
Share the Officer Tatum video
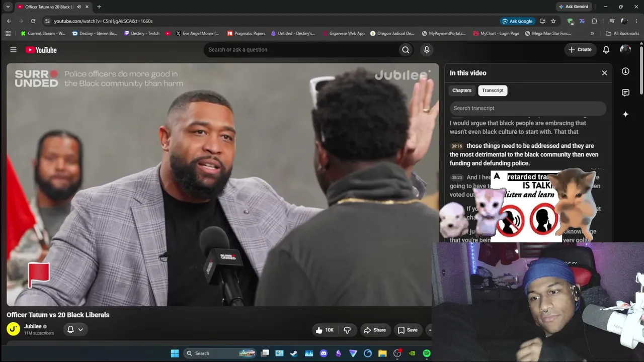[x=375, y=330]
